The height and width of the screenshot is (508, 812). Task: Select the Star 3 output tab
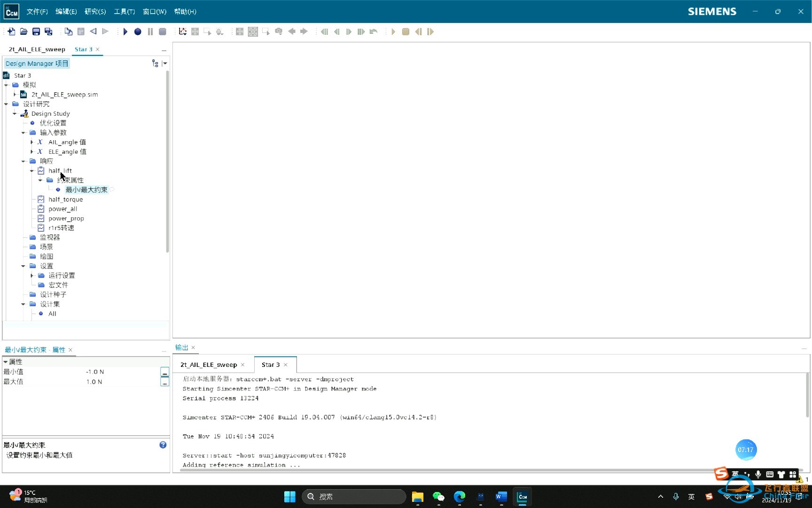pyautogui.click(x=271, y=365)
